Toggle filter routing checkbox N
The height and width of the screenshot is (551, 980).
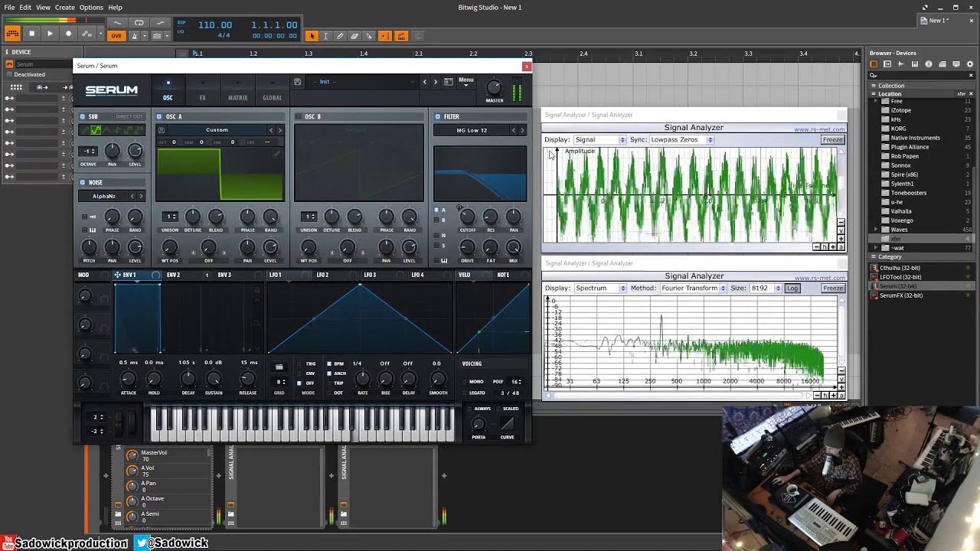tap(436, 235)
